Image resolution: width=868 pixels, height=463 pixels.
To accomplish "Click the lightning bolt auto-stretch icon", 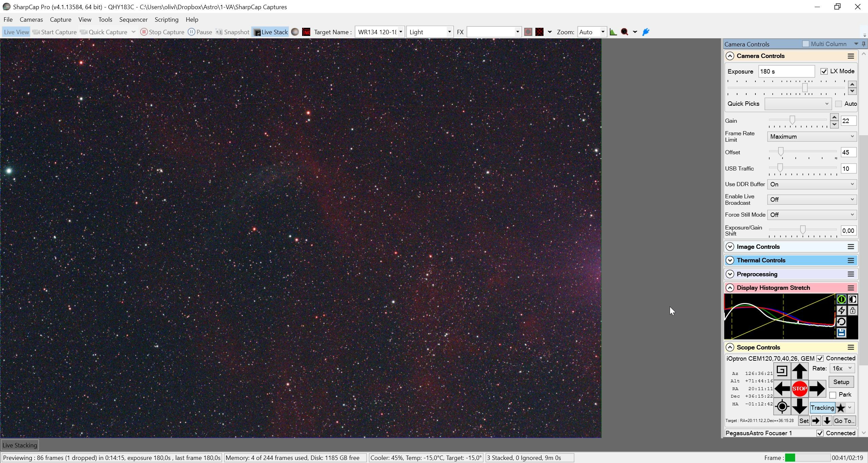I will tap(841, 310).
